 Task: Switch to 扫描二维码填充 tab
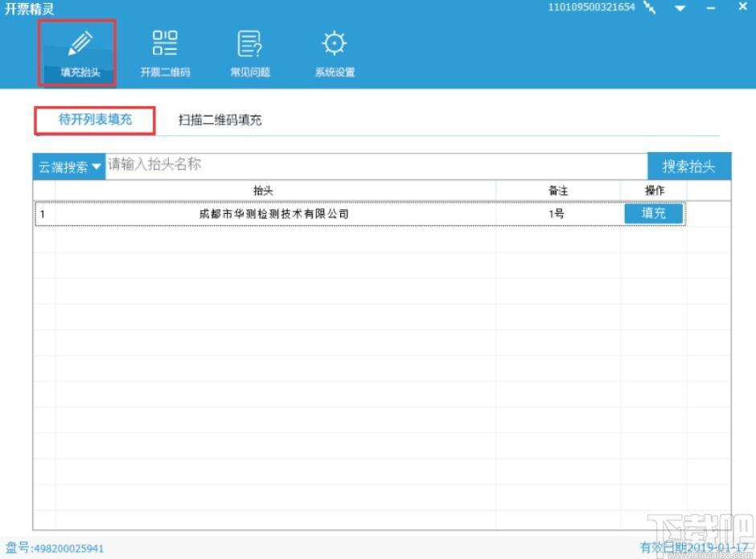[x=220, y=120]
